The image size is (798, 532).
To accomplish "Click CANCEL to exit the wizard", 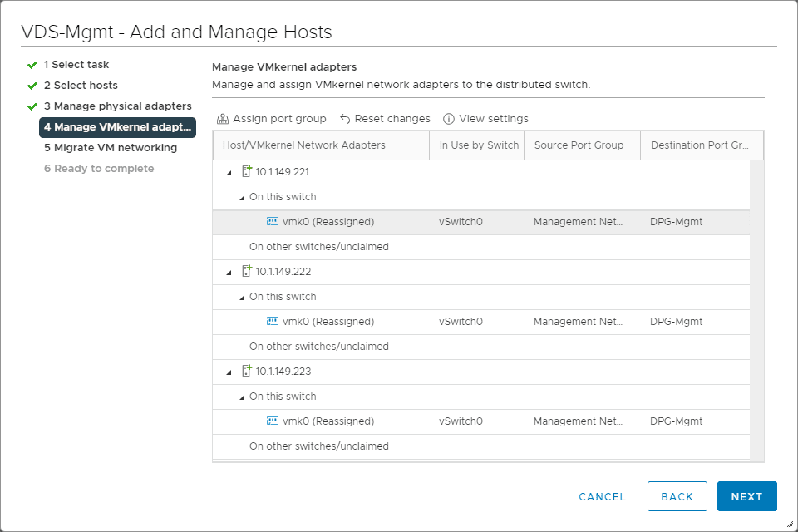I will point(602,496).
